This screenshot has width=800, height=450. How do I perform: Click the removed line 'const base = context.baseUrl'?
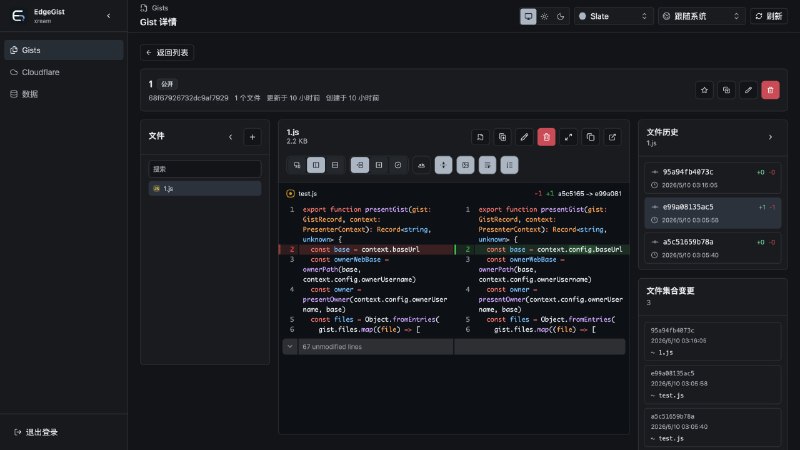click(366, 249)
